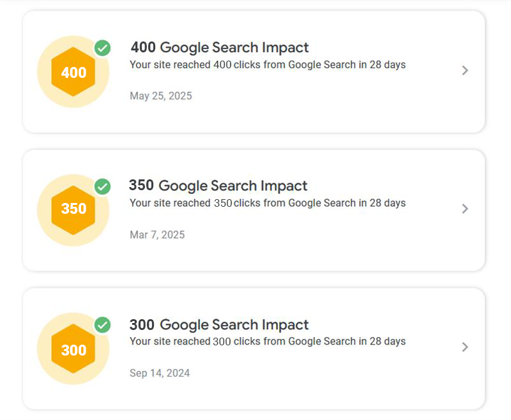Click the orange 400 hexagon badge

coord(73,72)
